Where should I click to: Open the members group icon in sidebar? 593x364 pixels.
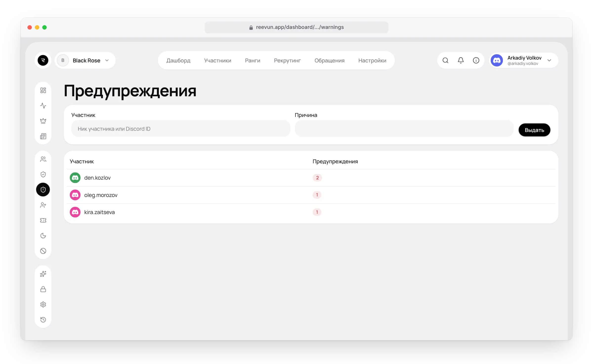click(x=43, y=159)
